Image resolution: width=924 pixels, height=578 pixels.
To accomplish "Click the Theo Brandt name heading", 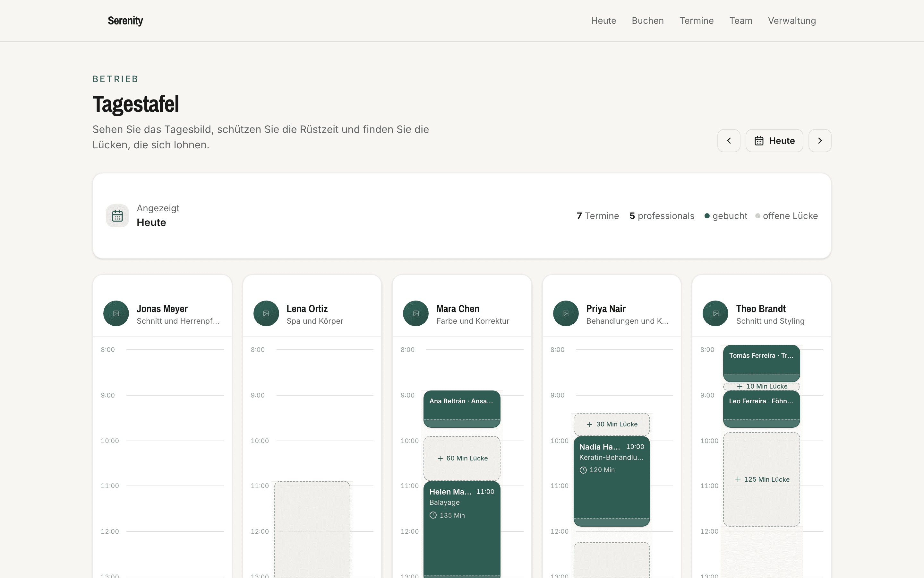I will pyautogui.click(x=761, y=309).
